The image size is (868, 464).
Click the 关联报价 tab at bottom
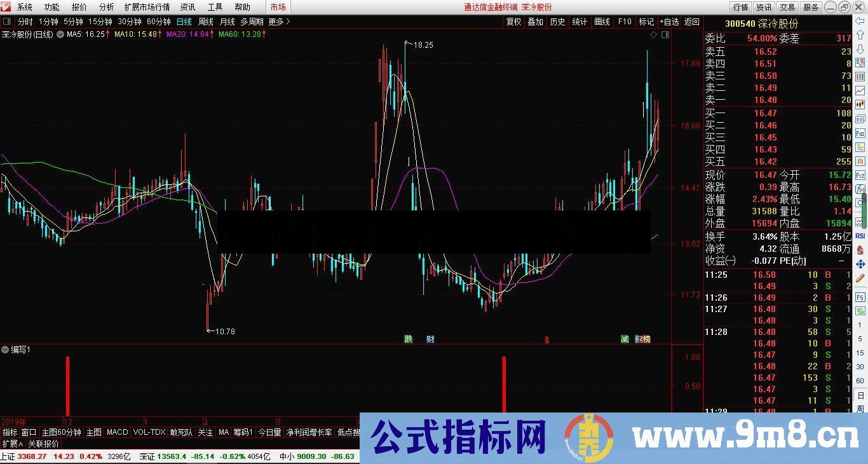tap(43, 444)
